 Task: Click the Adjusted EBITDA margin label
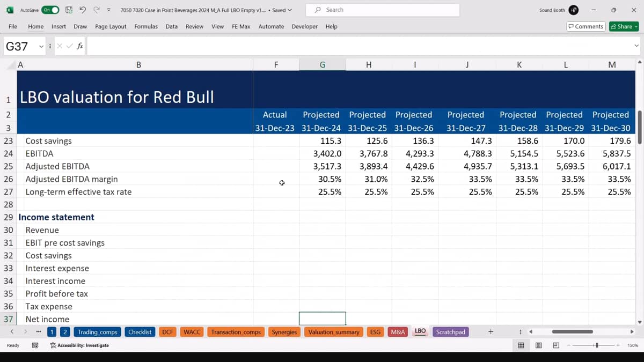[71, 179]
